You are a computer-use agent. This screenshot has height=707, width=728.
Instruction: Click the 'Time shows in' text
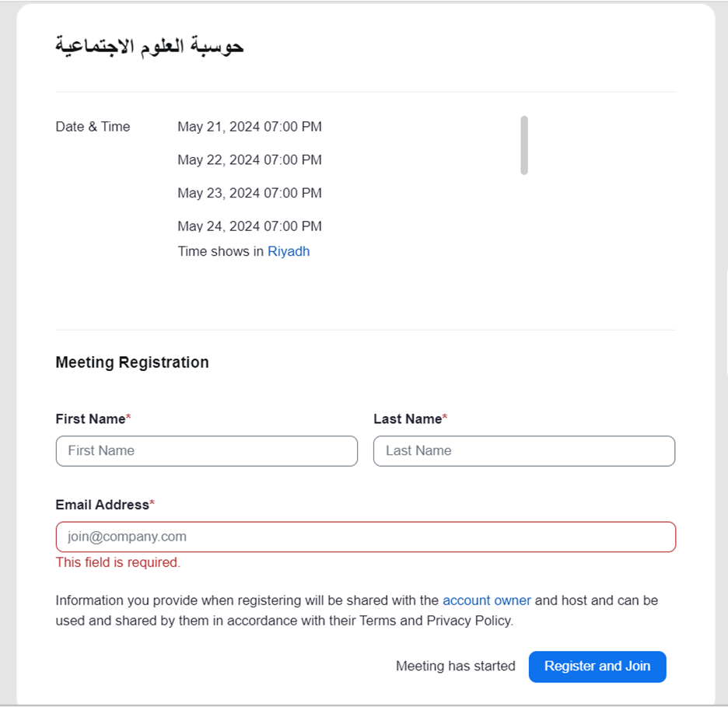point(221,251)
